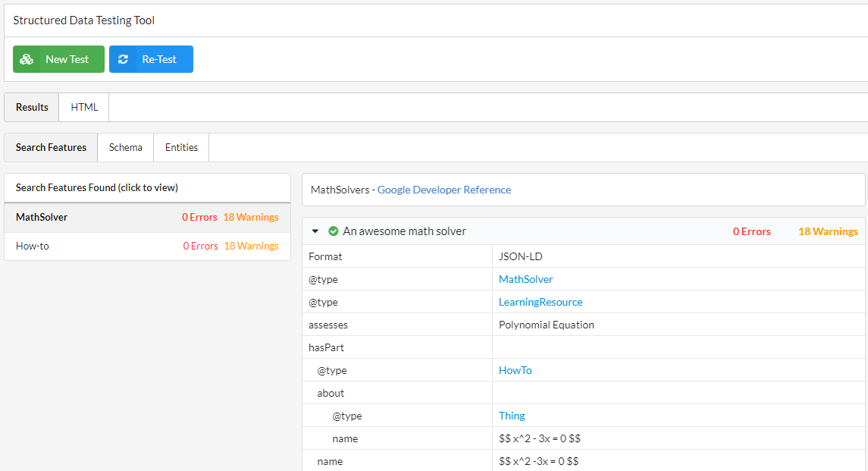The image size is (868, 471).
Task: Click the 0 Errors count in How-to row
Action: point(200,246)
